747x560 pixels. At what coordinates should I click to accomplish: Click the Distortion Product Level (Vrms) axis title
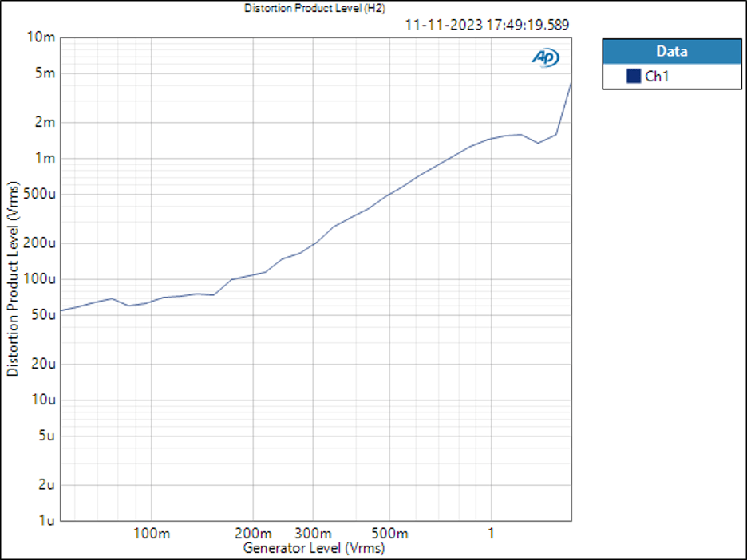13,279
